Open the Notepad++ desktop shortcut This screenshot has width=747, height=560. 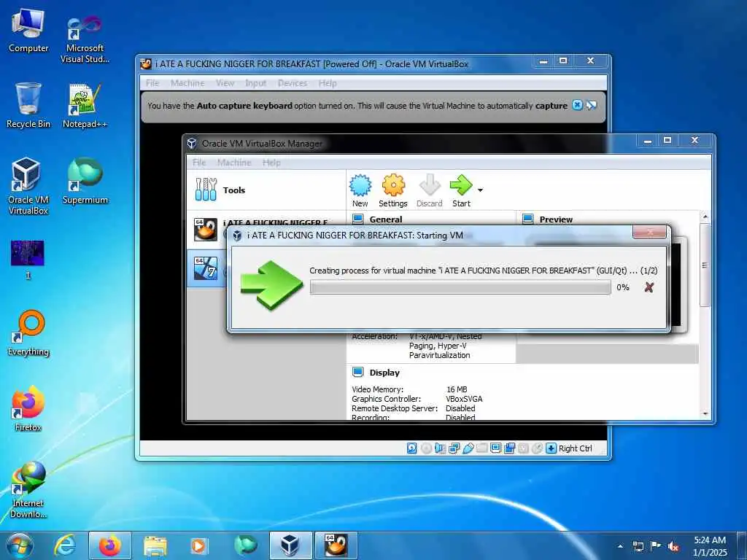[85, 106]
